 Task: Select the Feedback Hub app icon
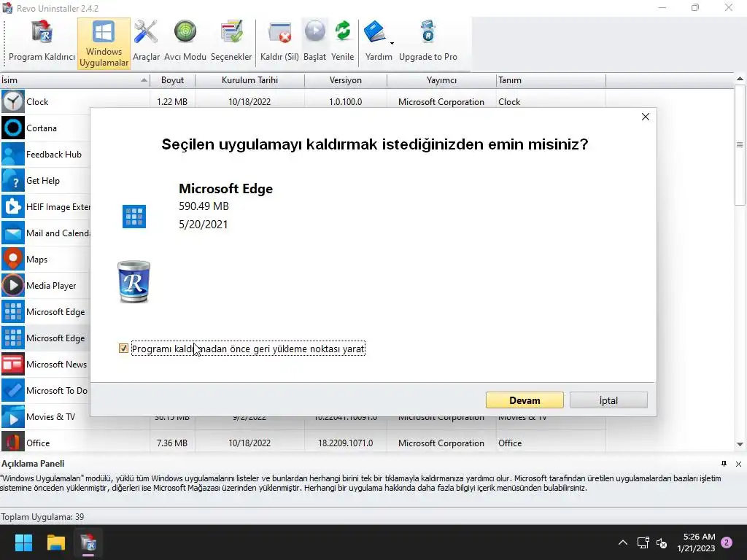click(13, 155)
